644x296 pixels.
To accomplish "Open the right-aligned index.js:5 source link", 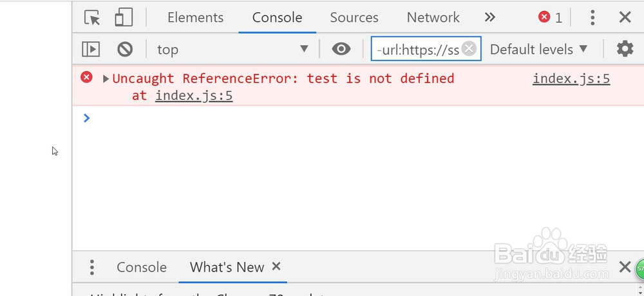I will (571, 79).
